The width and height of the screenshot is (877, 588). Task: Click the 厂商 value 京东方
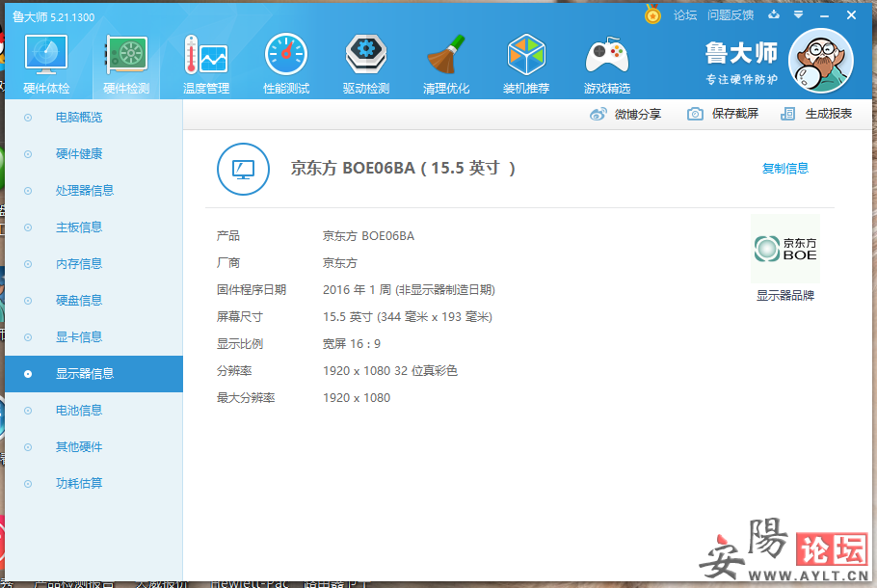339,263
